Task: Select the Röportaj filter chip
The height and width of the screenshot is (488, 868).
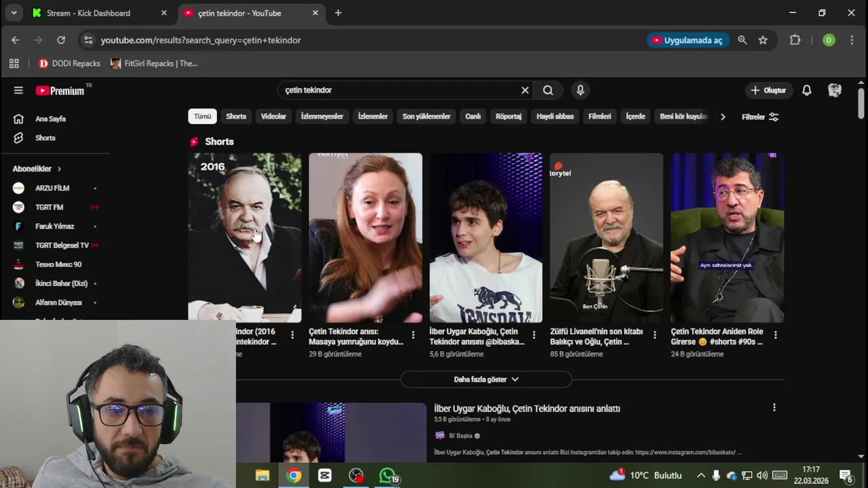Action: (x=509, y=117)
